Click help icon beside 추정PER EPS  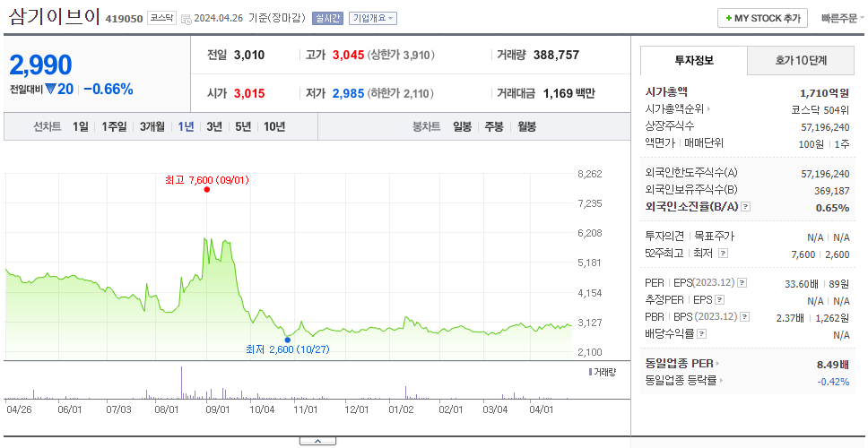[719, 300]
